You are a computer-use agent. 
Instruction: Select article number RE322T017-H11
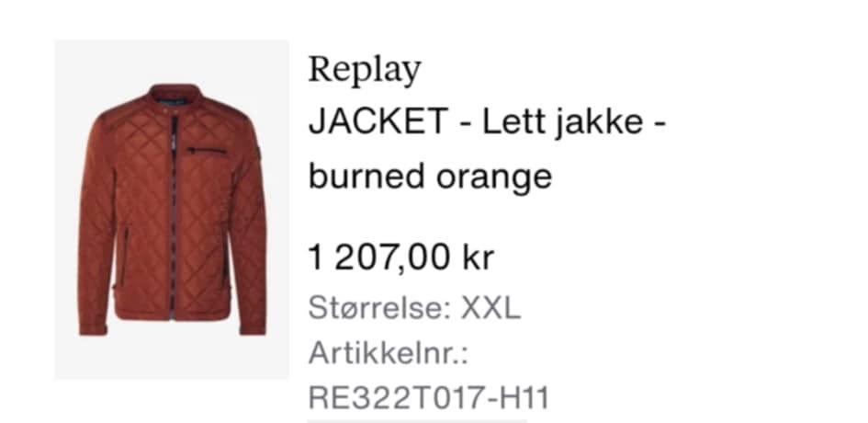click(428, 397)
